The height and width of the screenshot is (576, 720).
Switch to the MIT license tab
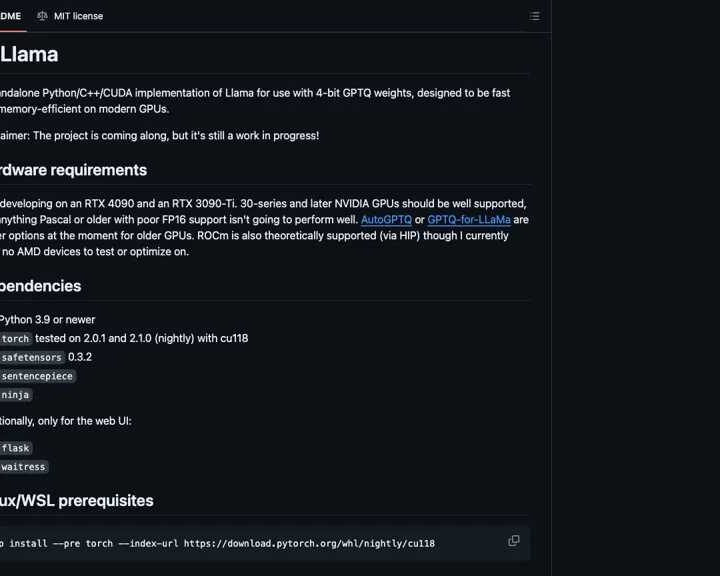[x=77, y=16]
